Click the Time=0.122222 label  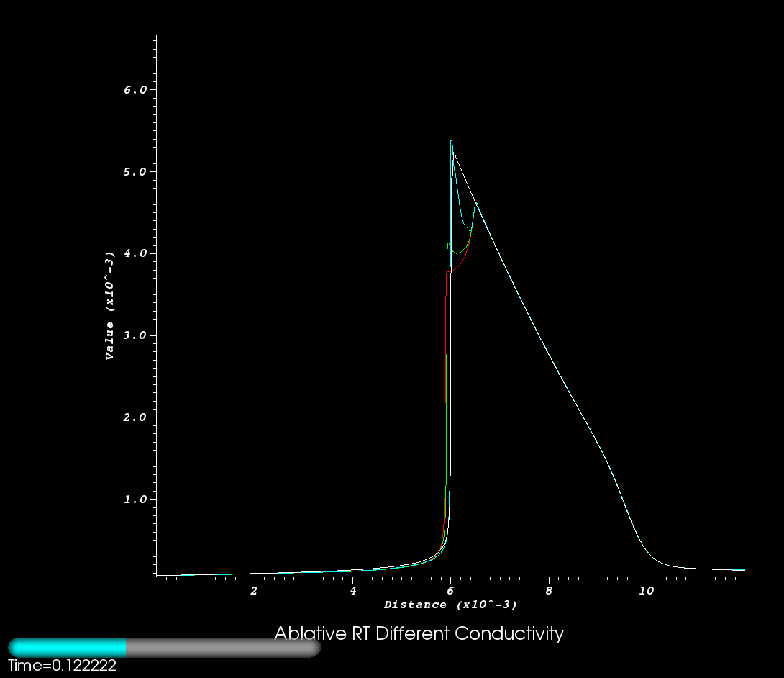tap(62, 666)
